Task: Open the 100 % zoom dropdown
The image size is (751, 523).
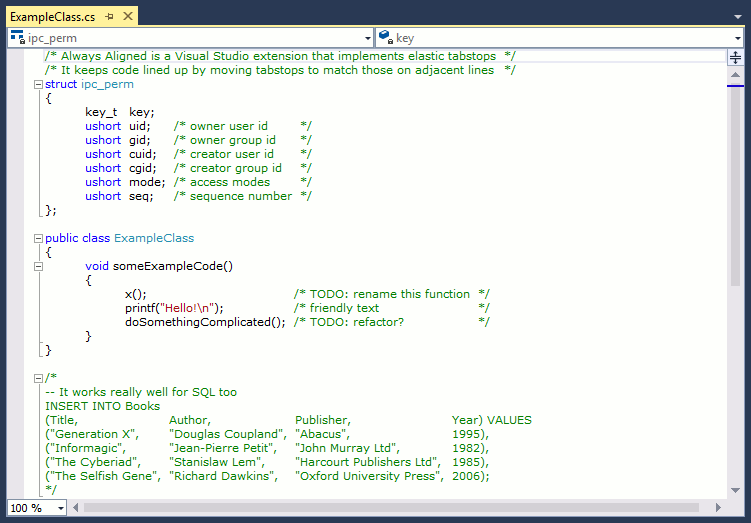Action: coord(61,508)
